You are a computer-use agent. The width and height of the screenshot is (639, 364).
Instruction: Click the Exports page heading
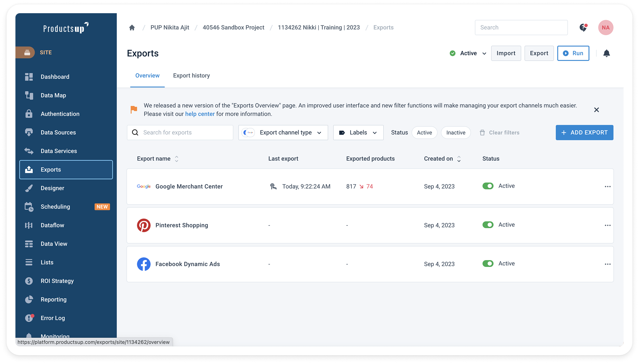click(x=143, y=53)
